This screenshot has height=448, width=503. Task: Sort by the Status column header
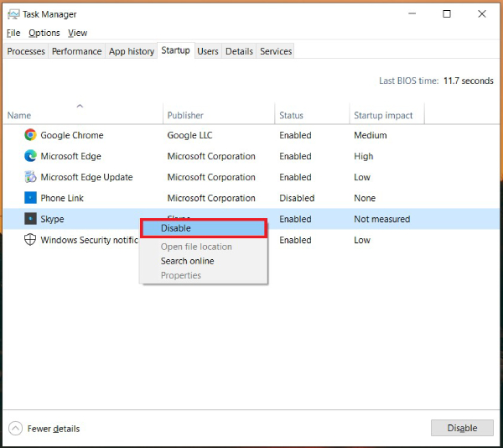pos(292,116)
